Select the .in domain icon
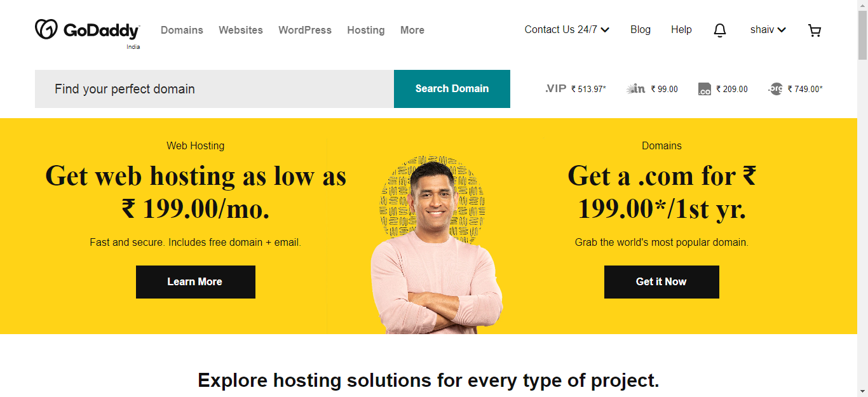This screenshot has height=397, width=868. click(x=636, y=89)
